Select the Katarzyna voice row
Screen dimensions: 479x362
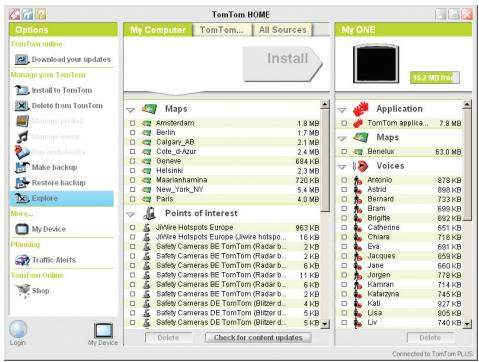click(400, 294)
